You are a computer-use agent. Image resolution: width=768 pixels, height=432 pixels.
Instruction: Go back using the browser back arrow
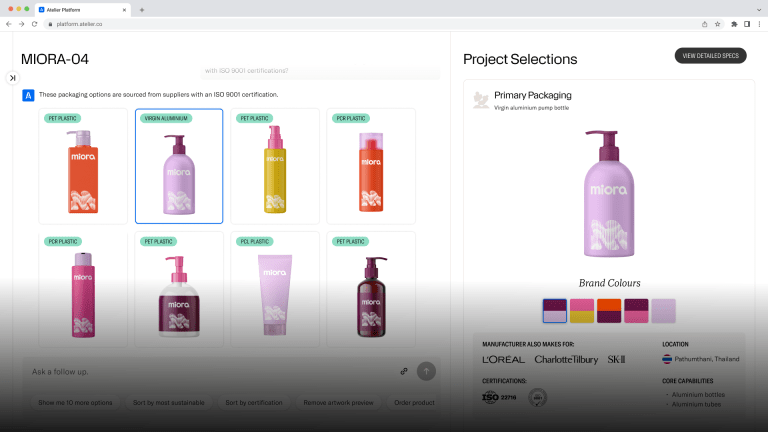(9, 23)
